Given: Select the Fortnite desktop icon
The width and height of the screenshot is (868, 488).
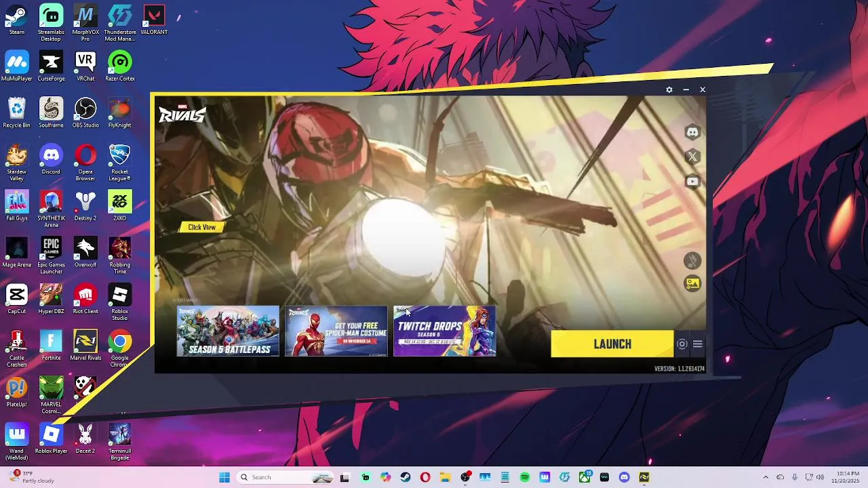Looking at the screenshot, I should click(x=51, y=345).
